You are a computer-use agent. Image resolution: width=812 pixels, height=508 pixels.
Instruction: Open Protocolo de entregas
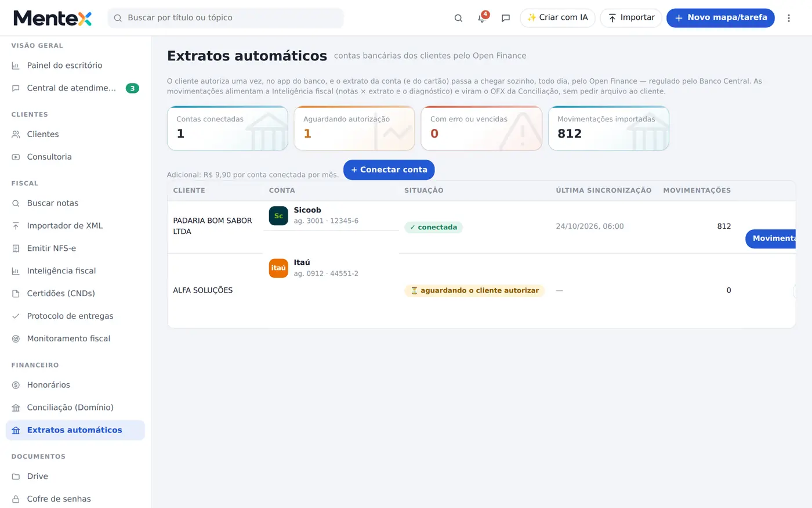pos(75,316)
